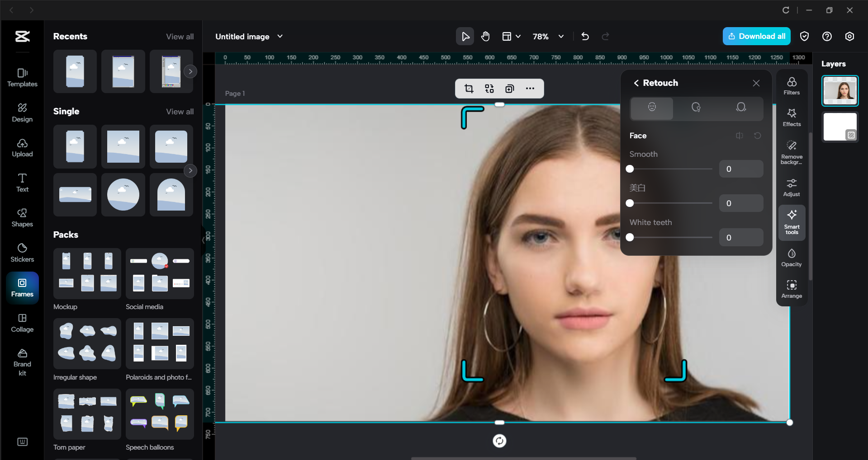Viewport: 868px width, 460px height.
Task: Reset the Face adjustments with the restore icon
Action: tap(758, 136)
